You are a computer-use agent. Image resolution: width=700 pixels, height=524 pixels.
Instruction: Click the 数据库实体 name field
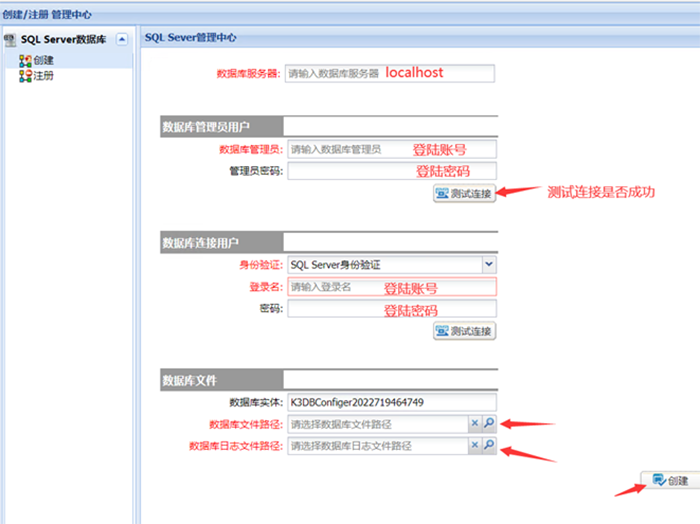click(392, 402)
